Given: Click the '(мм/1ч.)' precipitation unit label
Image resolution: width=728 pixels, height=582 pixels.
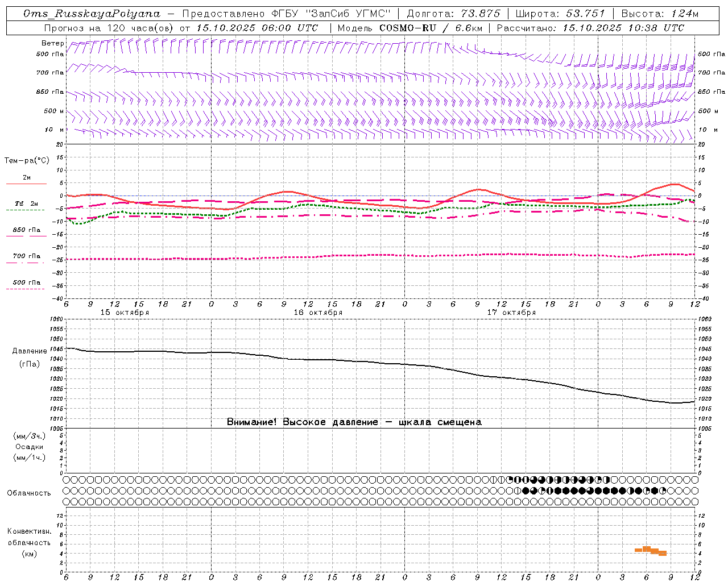Looking at the screenshot, I should 30,458.
